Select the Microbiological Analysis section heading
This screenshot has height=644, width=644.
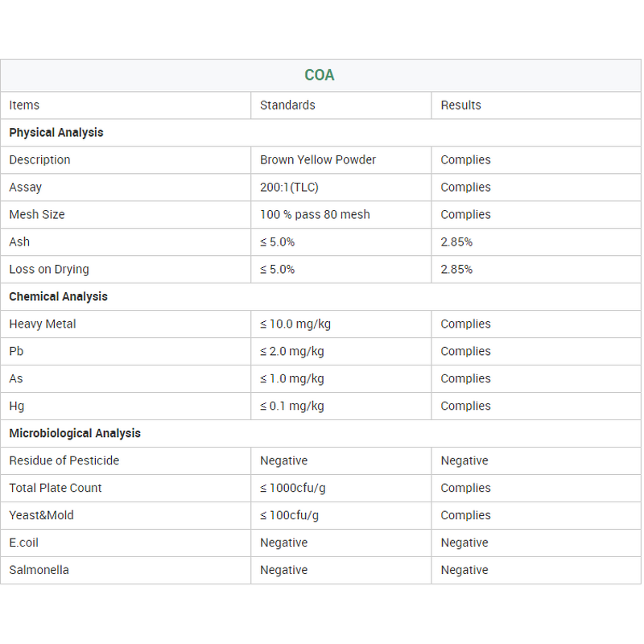(x=75, y=434)
